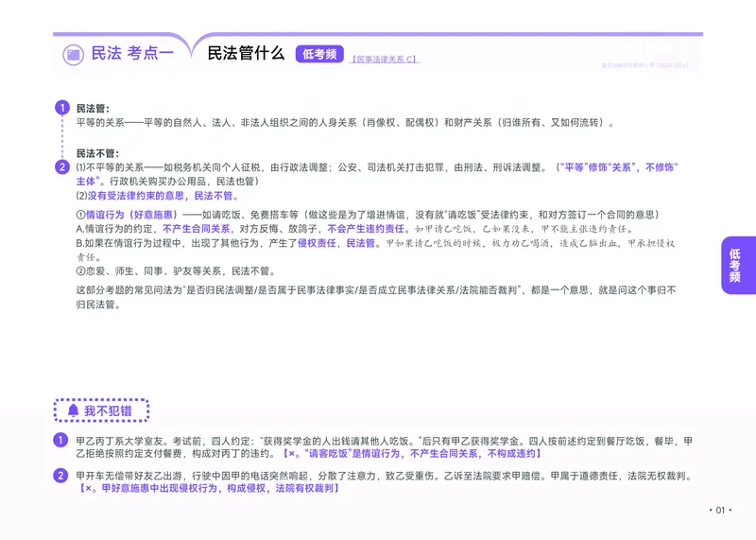Select circled number 2 beside 不平等的关系 line

(x=61, y=167)
